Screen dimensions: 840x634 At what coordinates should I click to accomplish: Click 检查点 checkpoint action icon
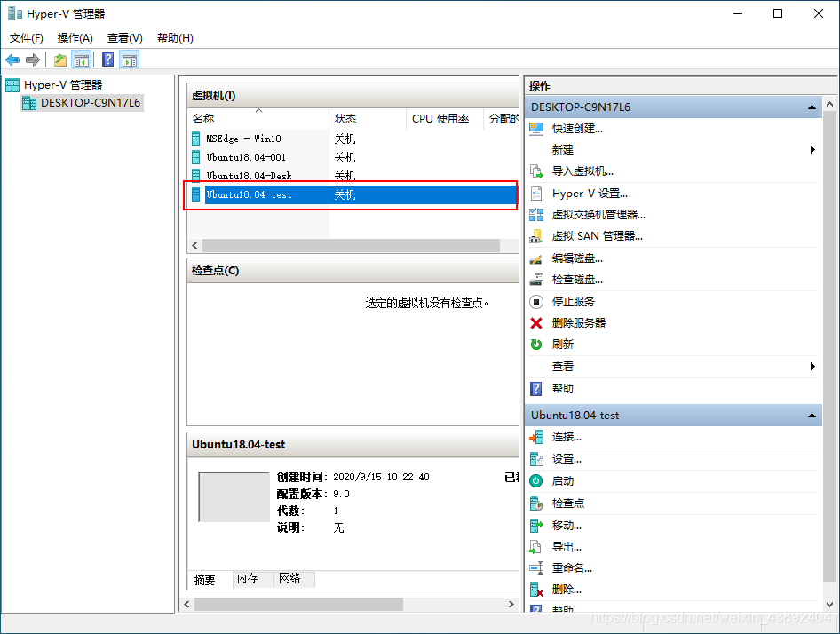[x=536, y=503]
